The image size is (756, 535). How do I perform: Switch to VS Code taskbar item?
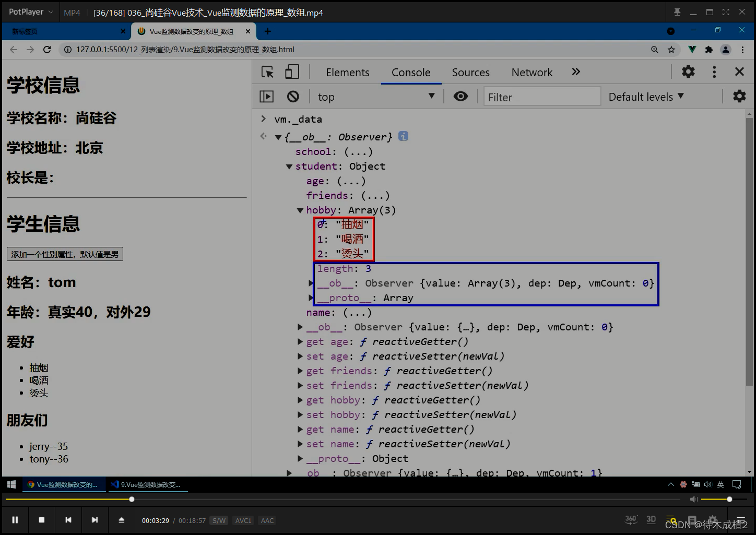(147, 484)
